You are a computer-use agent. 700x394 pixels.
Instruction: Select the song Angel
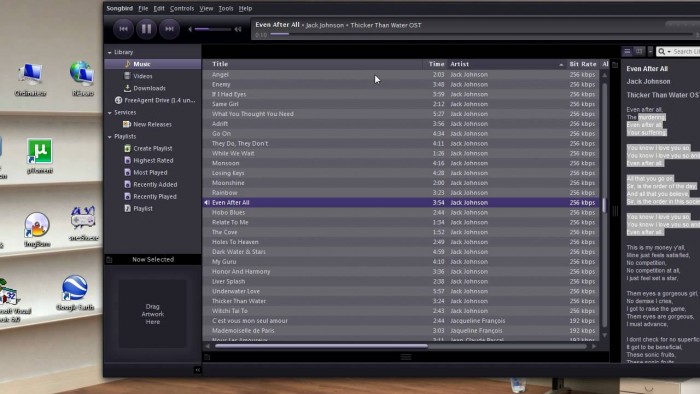400,75
